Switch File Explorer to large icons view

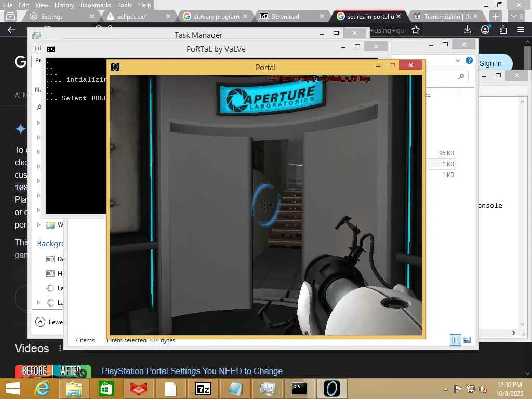coord(467,340)
